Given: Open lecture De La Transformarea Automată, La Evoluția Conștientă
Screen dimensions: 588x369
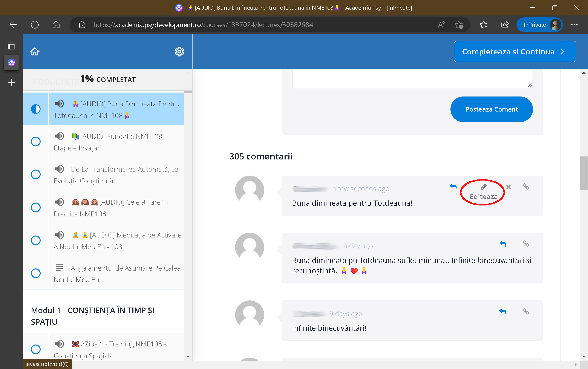Looking at the screenshot, I should point(116,175).
